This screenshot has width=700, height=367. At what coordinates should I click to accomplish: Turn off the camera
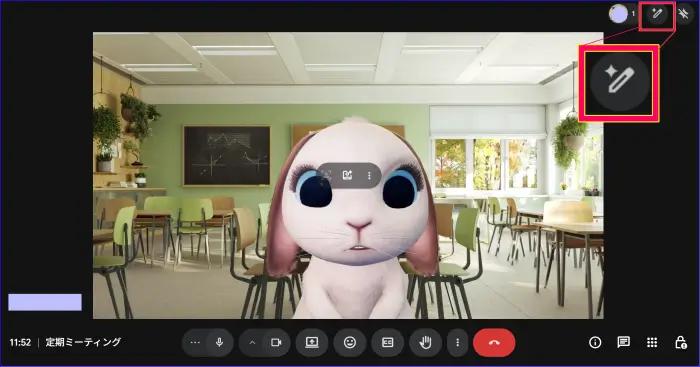pyautogui.click(x=276, y=342)
